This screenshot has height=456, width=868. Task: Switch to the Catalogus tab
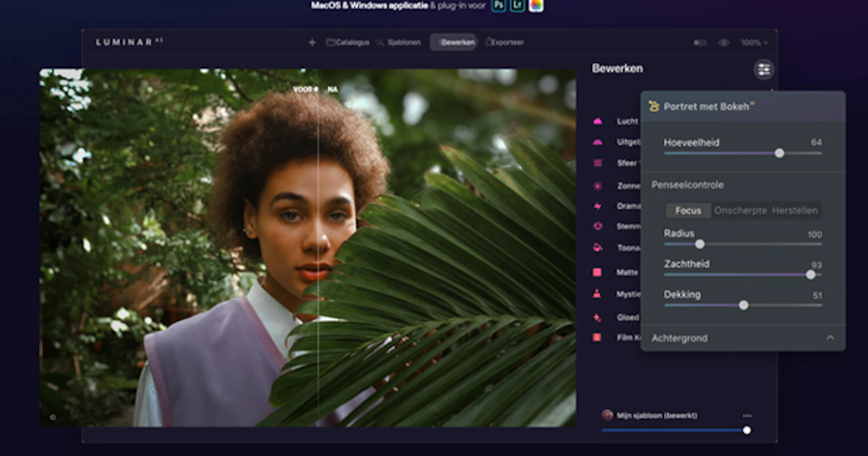point(348,43)
